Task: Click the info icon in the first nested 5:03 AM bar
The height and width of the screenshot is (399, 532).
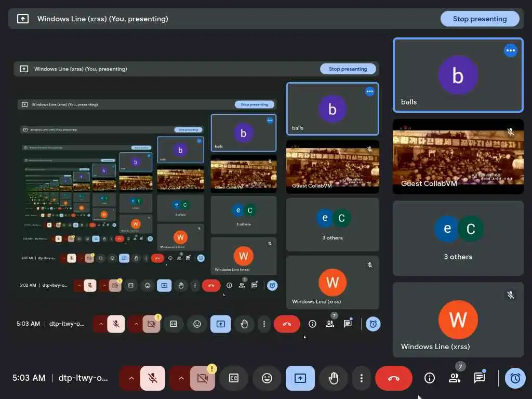Action: [x=312, y=324]
